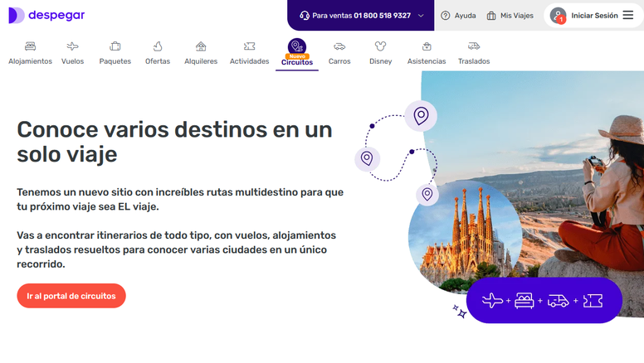Select the Alojamientos tab label
Screen dimensions: 644x363
[x=30, y=61]
